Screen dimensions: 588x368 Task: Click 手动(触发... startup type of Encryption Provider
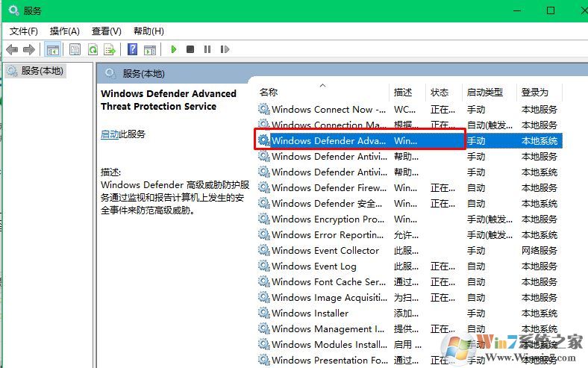[490, 219]
